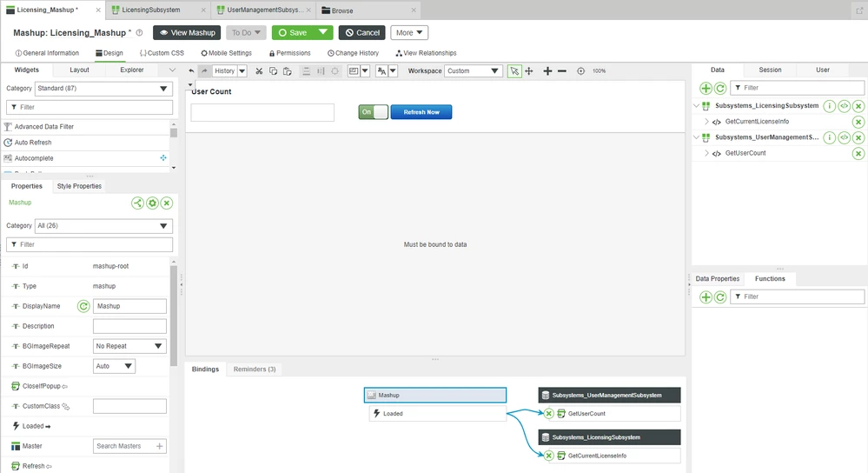Open the BGImageSize Auto dropdown
This screenshot has width=868, height=473.
tap(114, 366)
